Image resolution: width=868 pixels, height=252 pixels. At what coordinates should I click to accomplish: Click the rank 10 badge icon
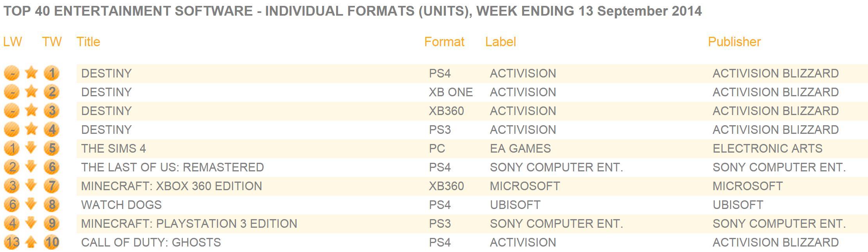[x=52, y=242]
